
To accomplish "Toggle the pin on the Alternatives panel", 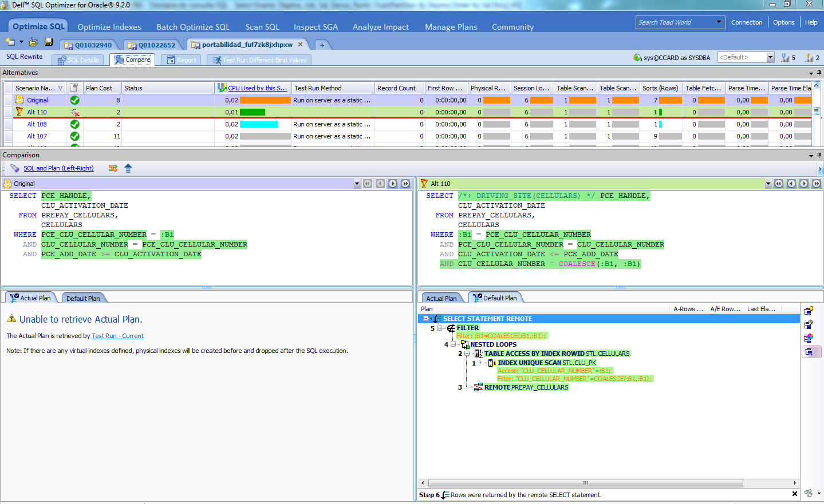I will (x=819, y=73).
